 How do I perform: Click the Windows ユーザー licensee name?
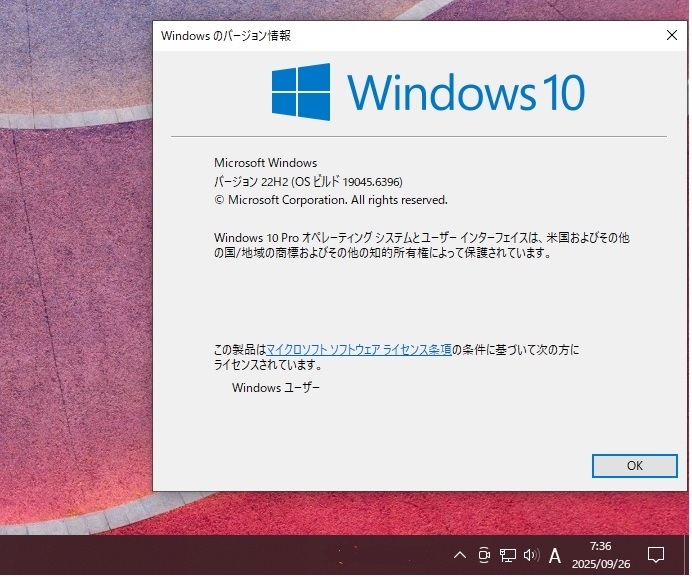coord(277,389)
